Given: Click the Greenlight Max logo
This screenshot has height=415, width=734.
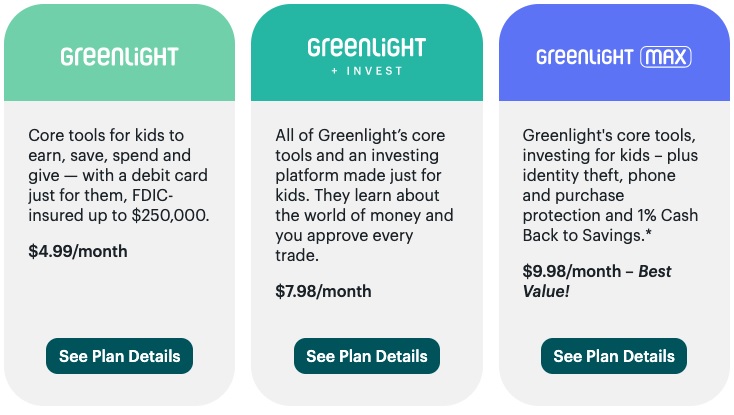Looking at the screenshot, I should pos(614,57).
